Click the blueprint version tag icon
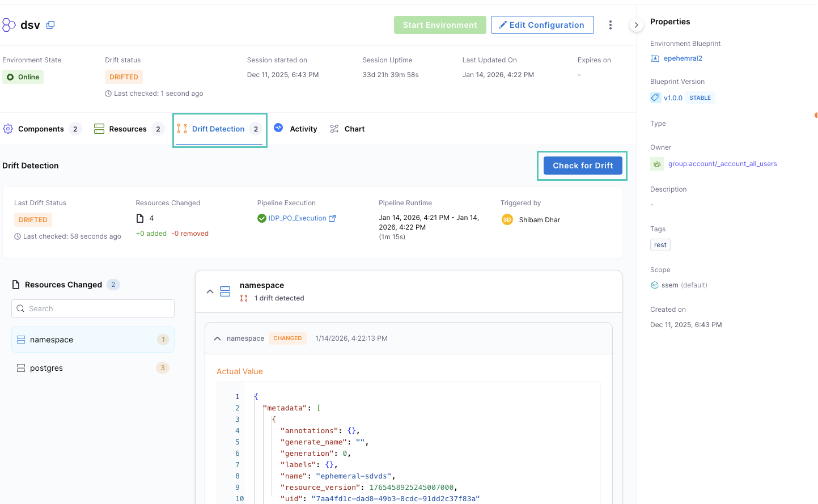Image resolution: width=818 pixels, height=504 pixels. 655,98
